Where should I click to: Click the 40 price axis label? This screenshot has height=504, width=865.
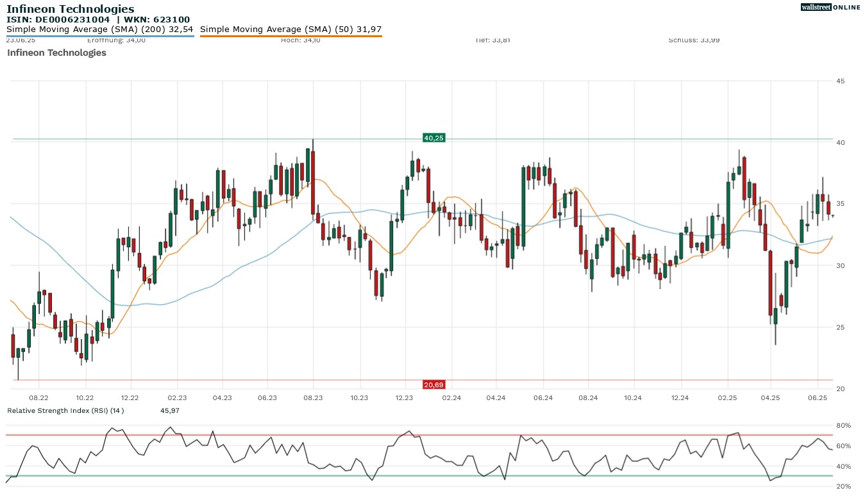(840, 142)
